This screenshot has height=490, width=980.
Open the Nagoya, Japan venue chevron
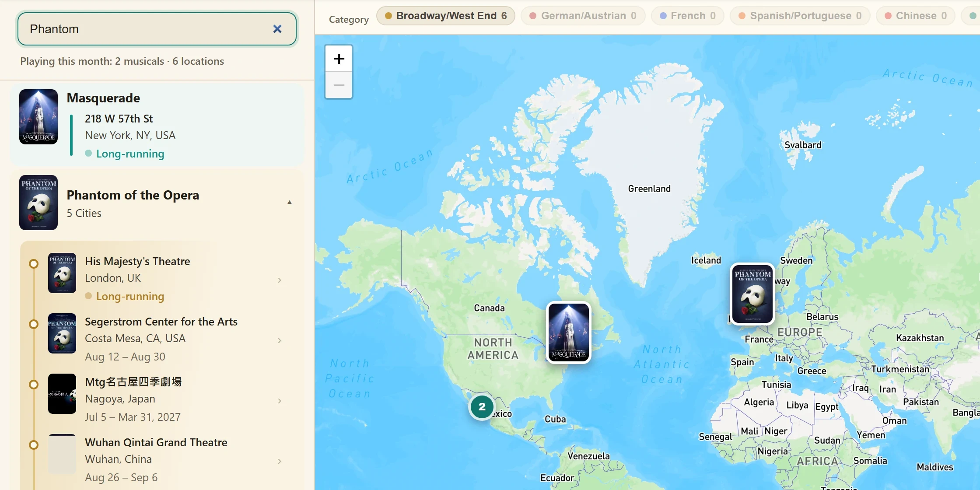(x=280, y=401)
